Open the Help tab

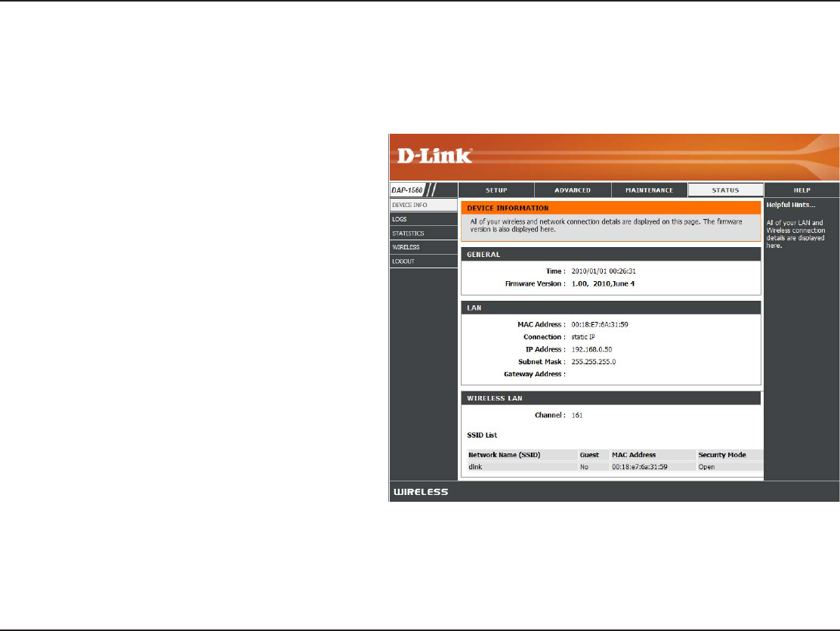point(802,190)
